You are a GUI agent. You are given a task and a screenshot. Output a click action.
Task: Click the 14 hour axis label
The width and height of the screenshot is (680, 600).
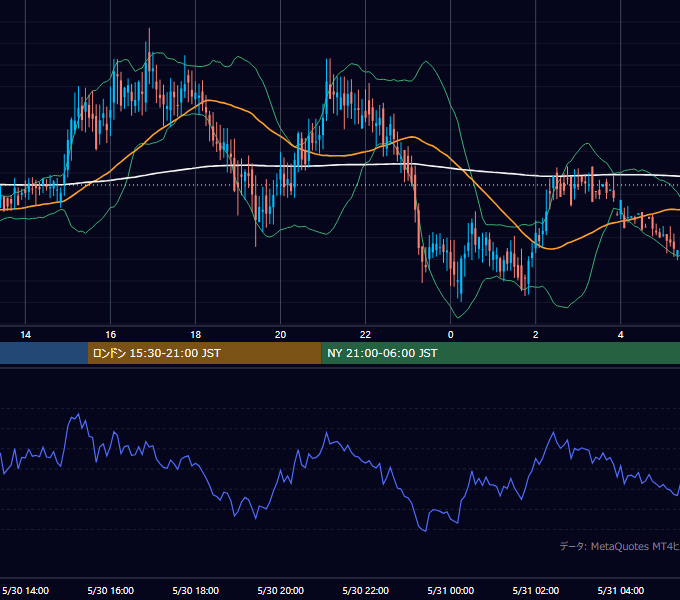[26, 335]
